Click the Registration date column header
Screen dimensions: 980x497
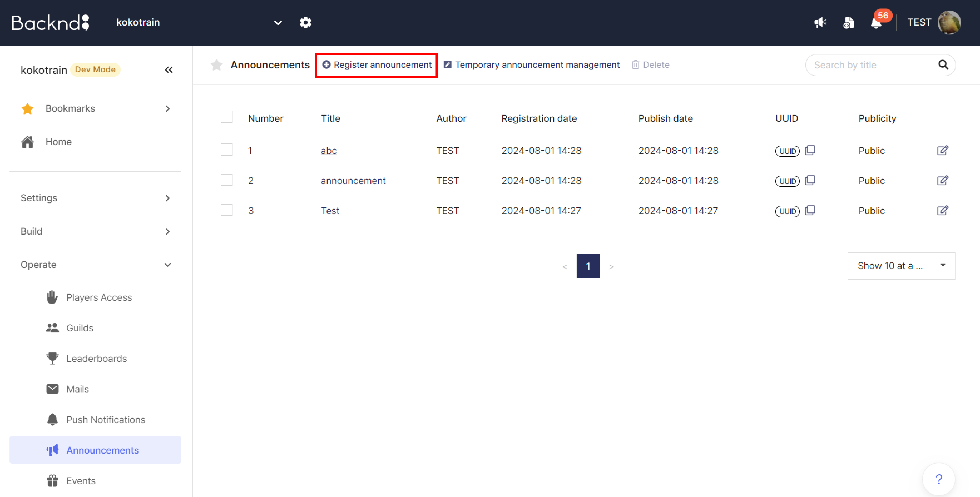pyautogui.click(x=539, y=119)
